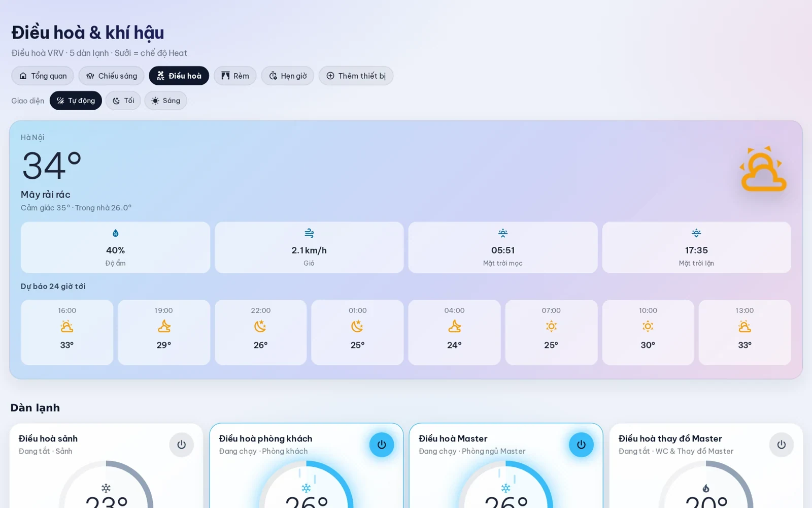The image size is (812, 508).
Task: Click the 10:00 forecast sun icon
Action: click(648, 326)
